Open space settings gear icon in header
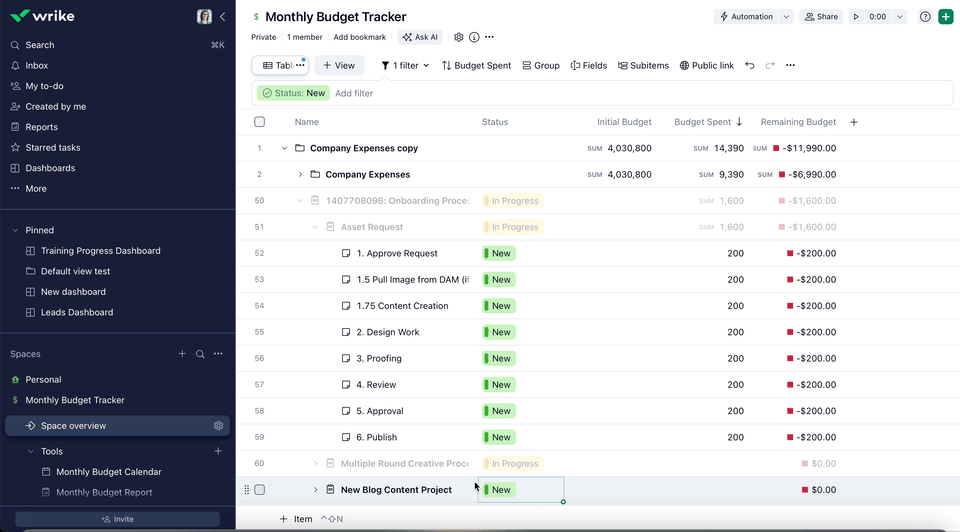The image size is (960, 532). click(x=459, y=37)
